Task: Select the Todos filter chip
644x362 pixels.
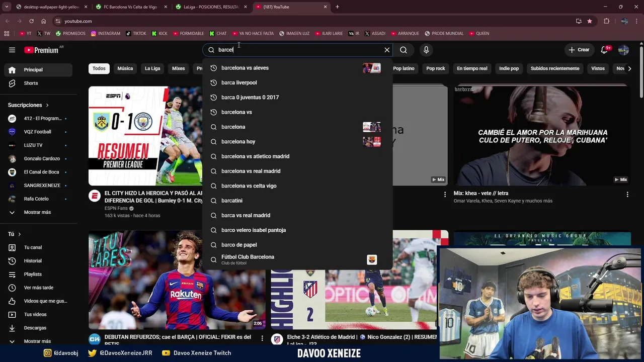Action: tap(99, 68)
